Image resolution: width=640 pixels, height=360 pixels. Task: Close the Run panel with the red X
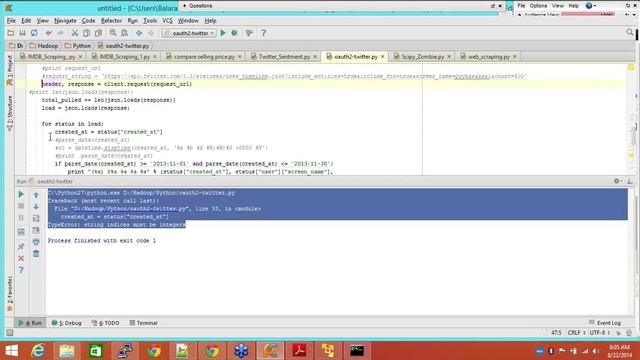point(21,258)
